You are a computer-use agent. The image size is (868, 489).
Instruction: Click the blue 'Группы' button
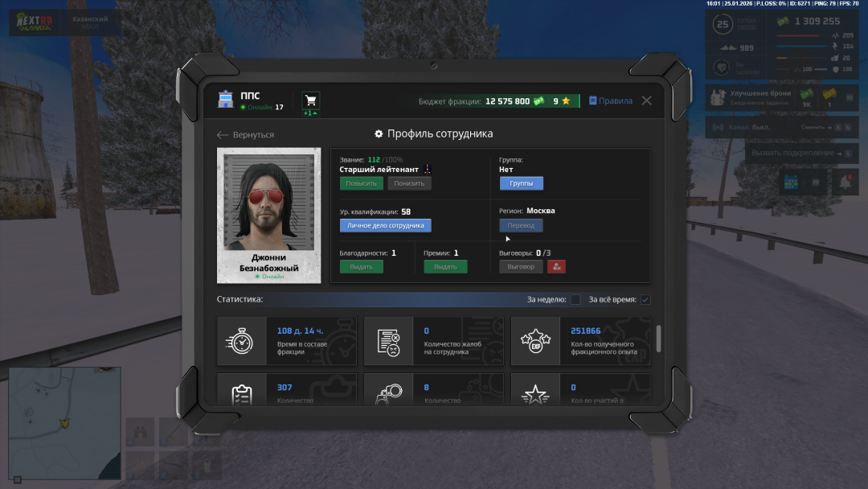[x=521, y=183]
